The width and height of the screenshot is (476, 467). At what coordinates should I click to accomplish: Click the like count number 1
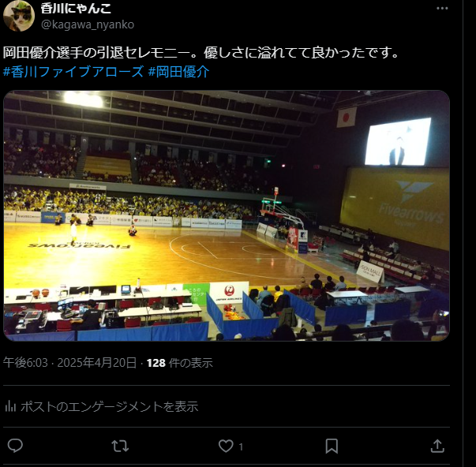pos(241,446)
